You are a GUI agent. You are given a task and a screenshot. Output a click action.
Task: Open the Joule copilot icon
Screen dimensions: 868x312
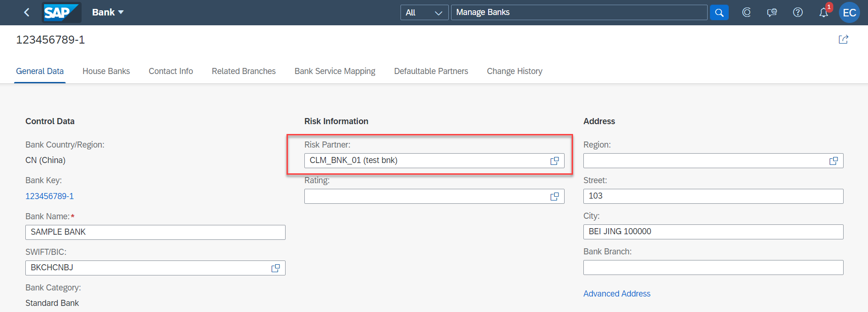(747, 13)
